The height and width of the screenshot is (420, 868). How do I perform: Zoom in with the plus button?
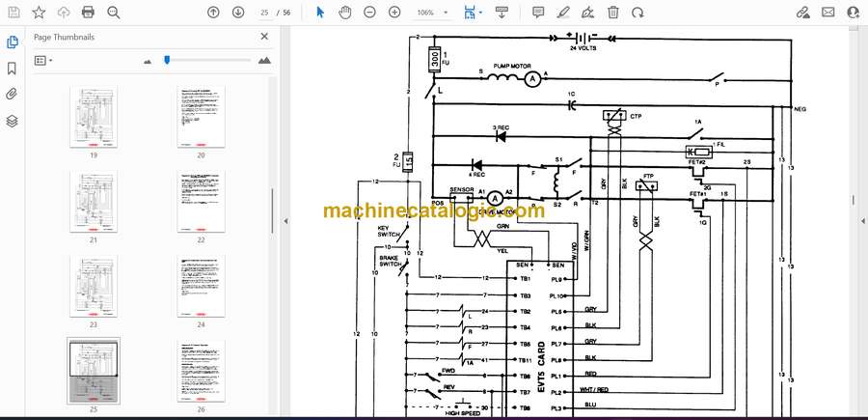394,13
